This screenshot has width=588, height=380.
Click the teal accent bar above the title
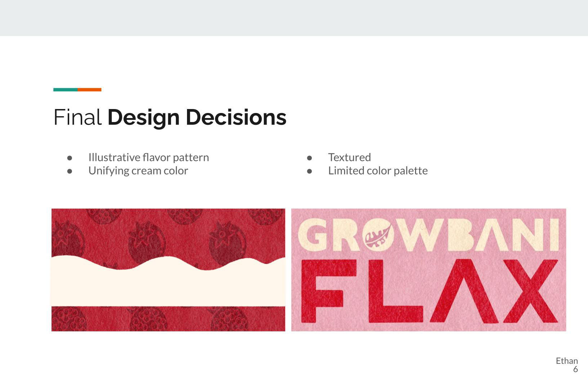(65, 90)
